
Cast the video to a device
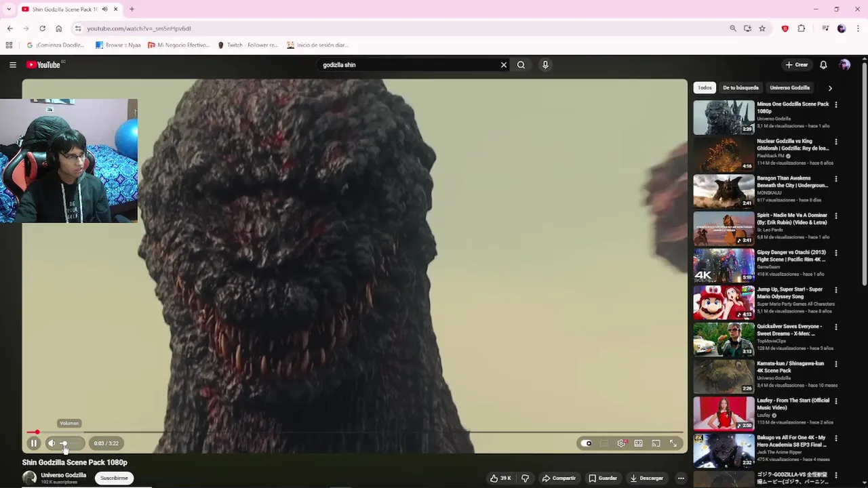coord(656,443)
